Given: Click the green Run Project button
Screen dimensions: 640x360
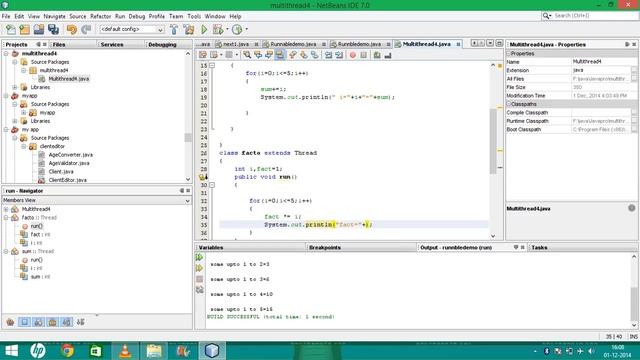Looking at the screenshot, I should [204, 29].
